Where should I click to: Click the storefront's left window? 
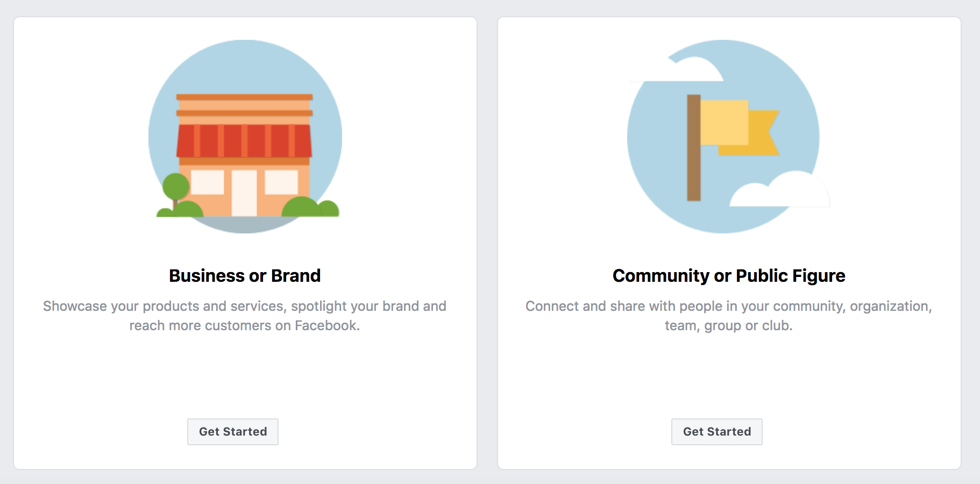(x=208, y=182)
